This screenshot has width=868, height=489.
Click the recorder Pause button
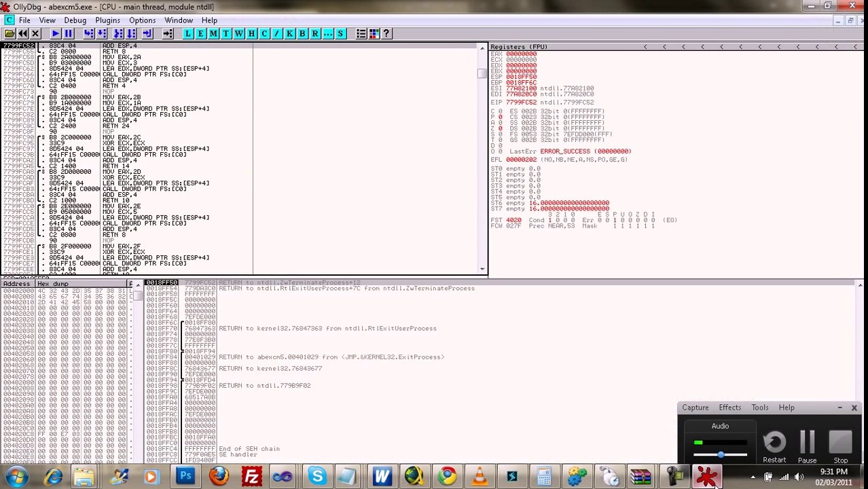[x=807, y=448]
